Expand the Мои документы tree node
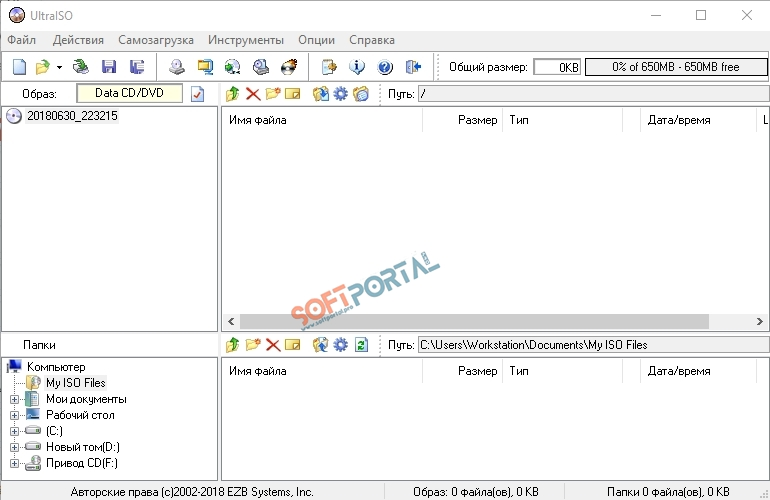770x500 pixels. tap(14, 399)
